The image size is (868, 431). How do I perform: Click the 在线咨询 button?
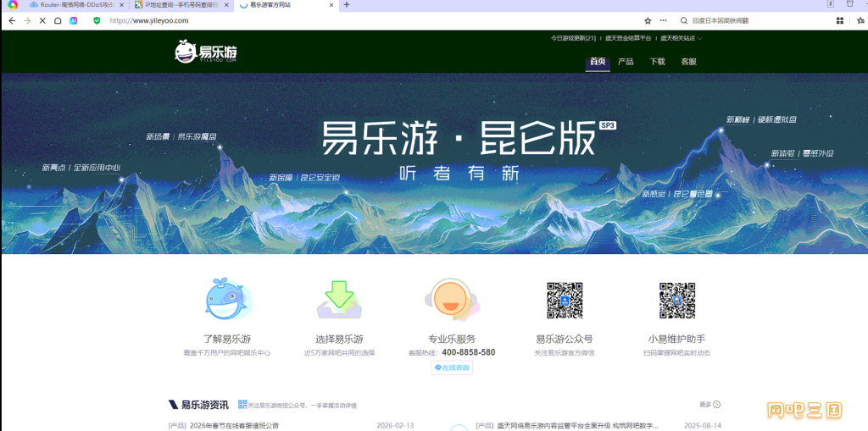[452, 367]
